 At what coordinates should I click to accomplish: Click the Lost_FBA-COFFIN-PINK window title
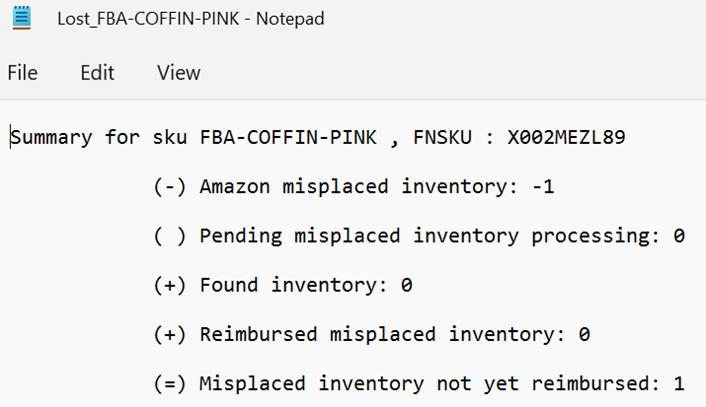(190, 18)
